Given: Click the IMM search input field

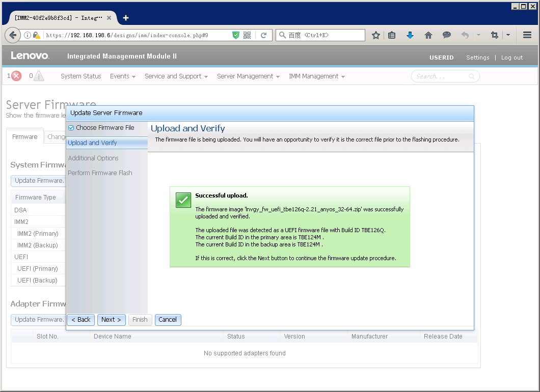Looking at the screenshot, I should [441, 76].
